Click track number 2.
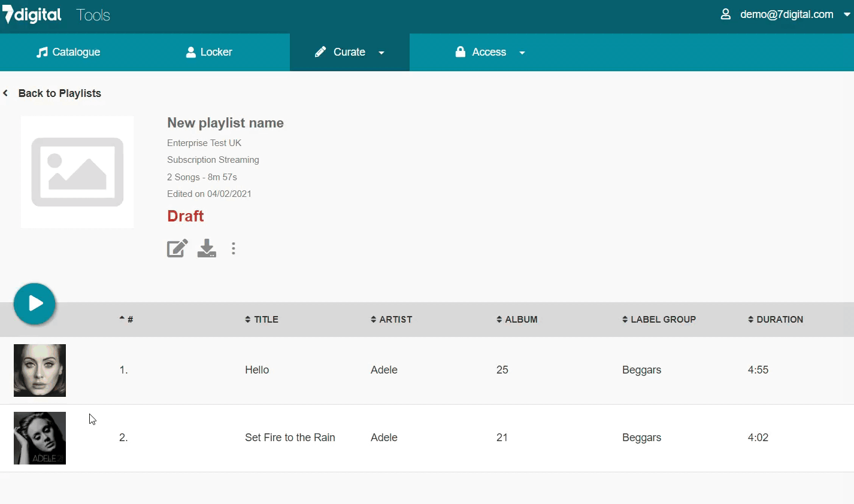 click(x=123, y=438)
